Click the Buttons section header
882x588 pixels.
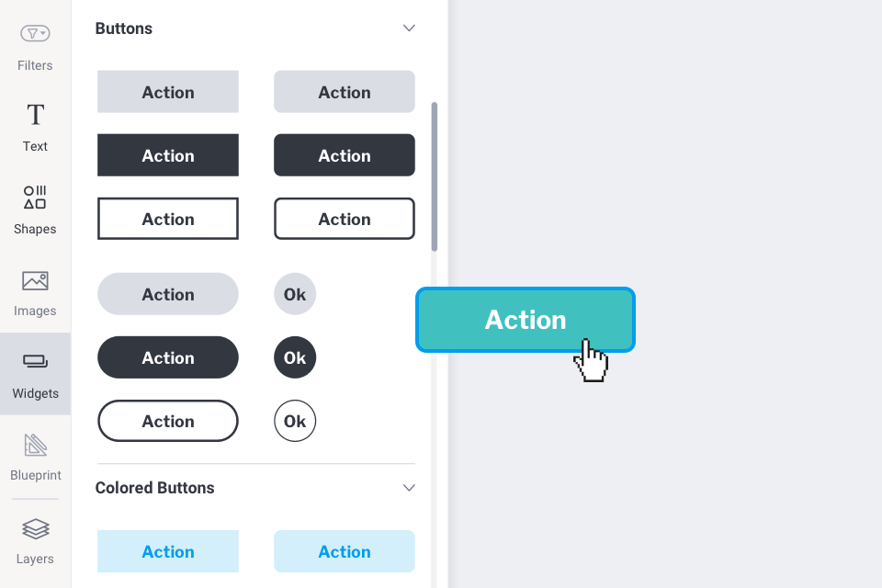click(x=124, y=28)
